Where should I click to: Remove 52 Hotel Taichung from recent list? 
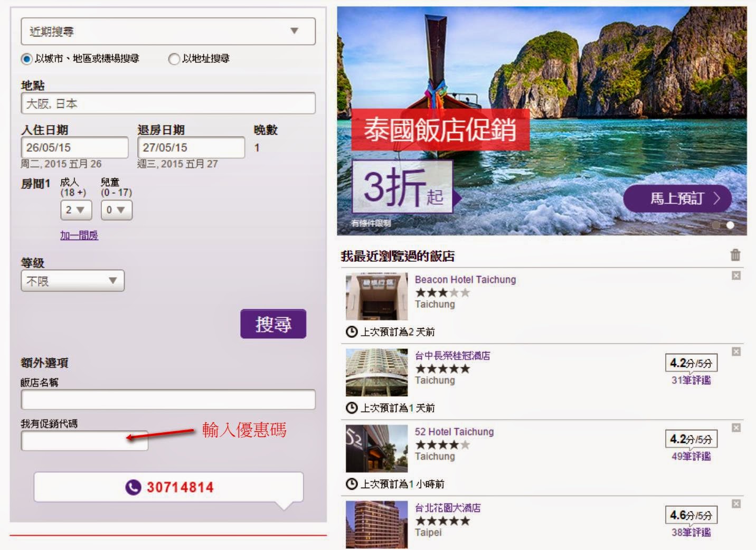coord(736,428)
